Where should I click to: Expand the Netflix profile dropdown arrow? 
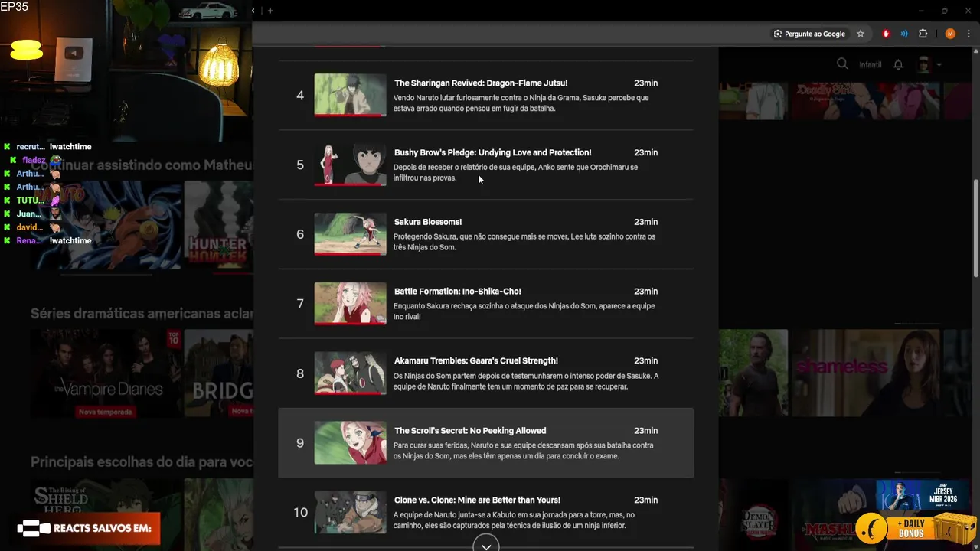pos(939,65)
